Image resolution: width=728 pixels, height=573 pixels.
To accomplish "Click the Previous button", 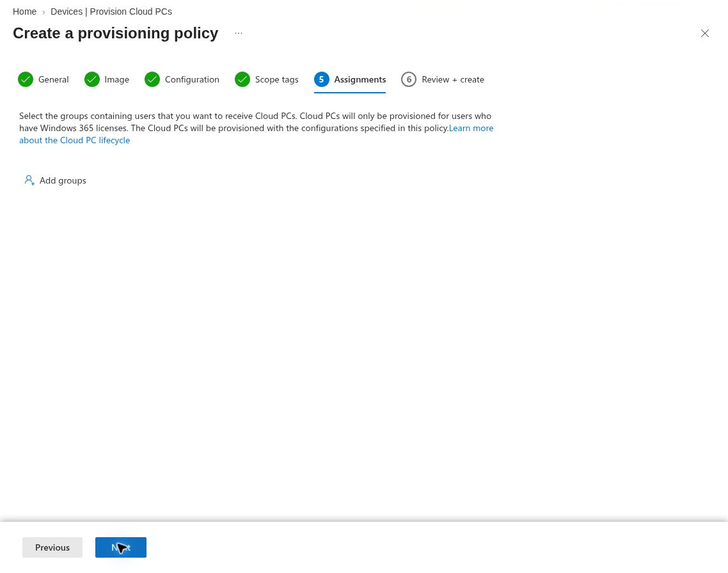I will [x=52, y=547].
